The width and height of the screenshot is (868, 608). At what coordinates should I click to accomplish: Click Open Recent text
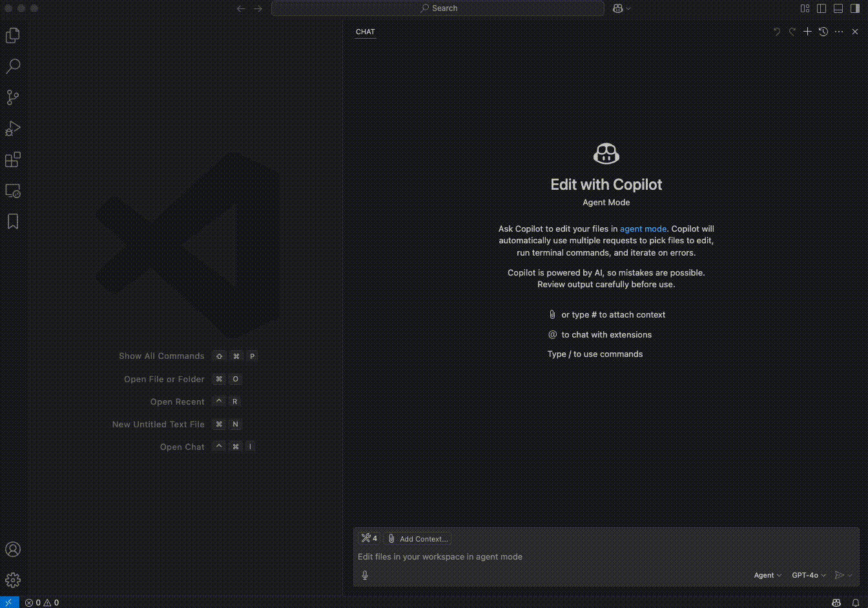click(178, 401)
